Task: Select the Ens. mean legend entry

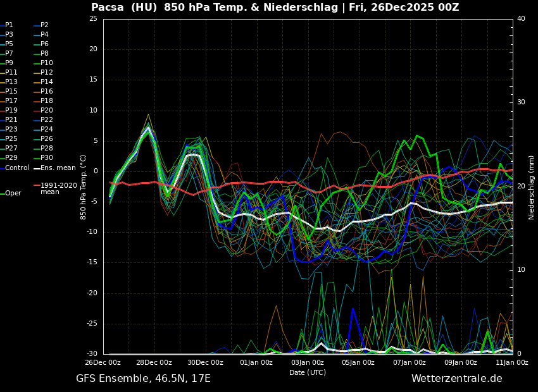Action: [58, 168]
